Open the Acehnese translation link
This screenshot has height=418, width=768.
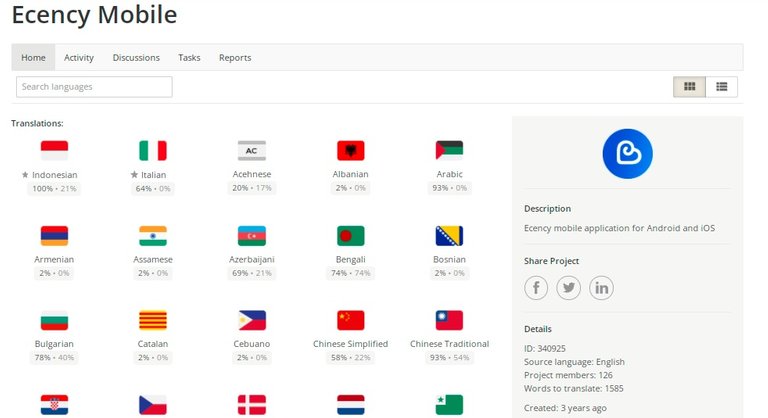pyautogui.click(x=252, y=174)
